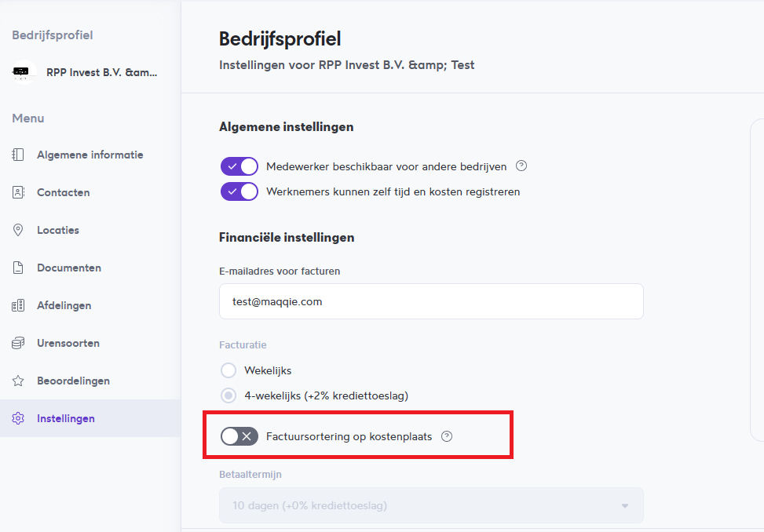Click the Documenten file icon

point(18,268)
